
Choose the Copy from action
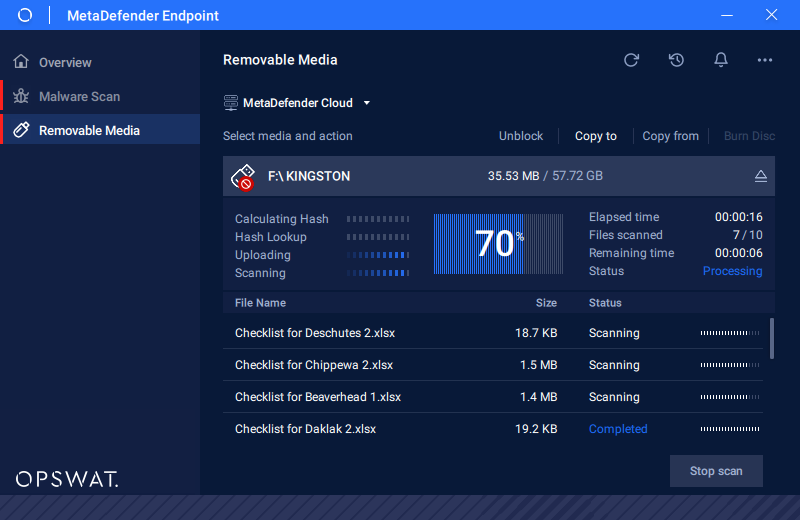pos(670,136)
